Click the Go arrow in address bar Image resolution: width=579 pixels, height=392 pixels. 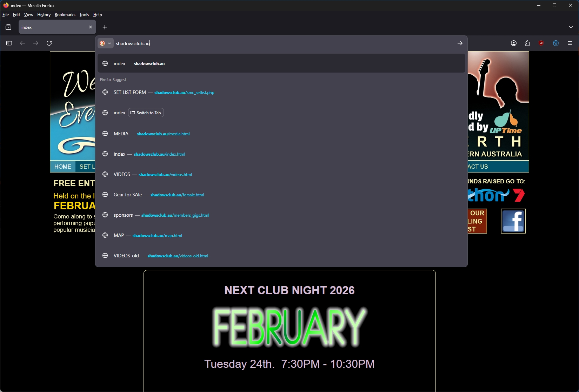click(460, 43)
